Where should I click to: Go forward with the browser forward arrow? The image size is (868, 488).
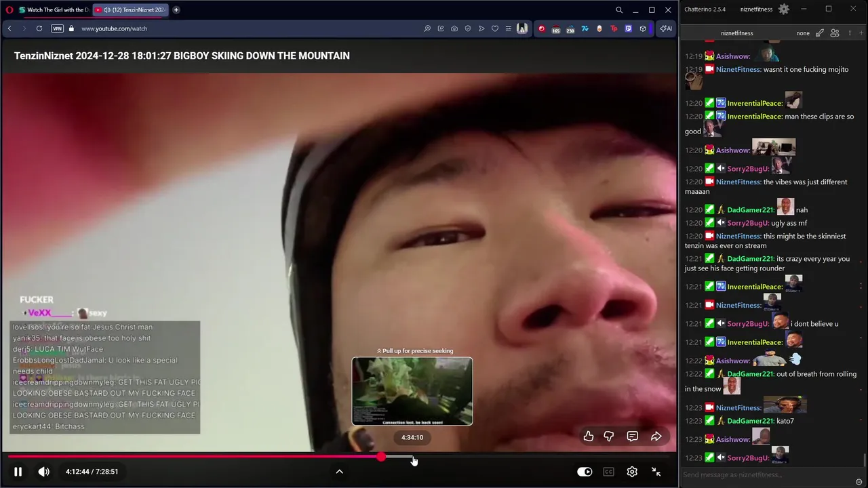pos(24,28)
